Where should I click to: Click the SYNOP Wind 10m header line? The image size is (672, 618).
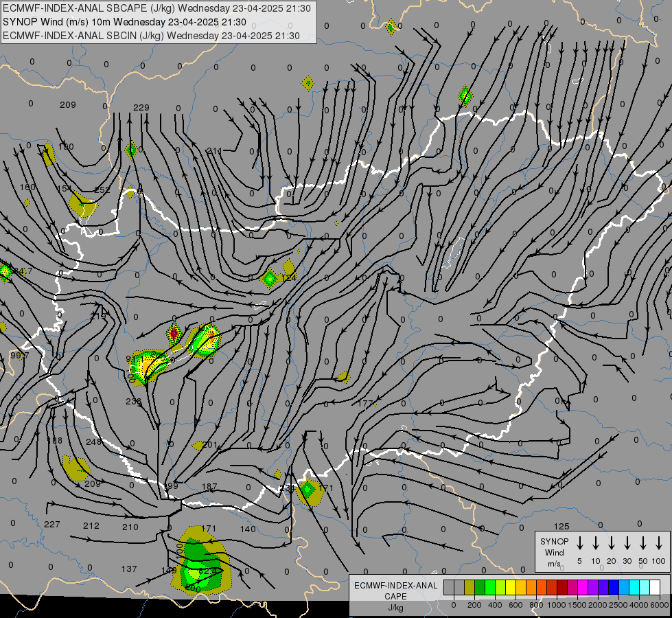click(124, 22)
